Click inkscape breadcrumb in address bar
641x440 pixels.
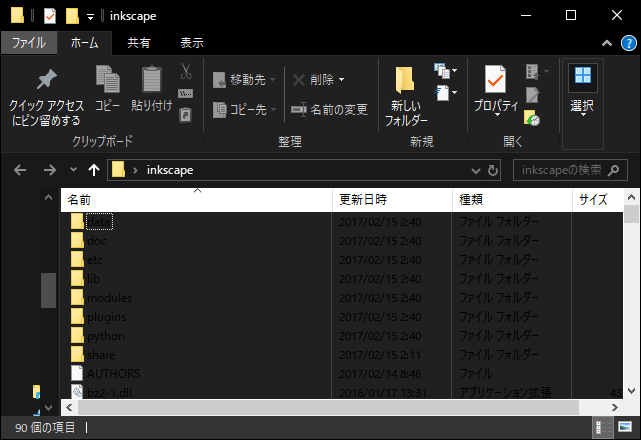click(x=170, y=170)
